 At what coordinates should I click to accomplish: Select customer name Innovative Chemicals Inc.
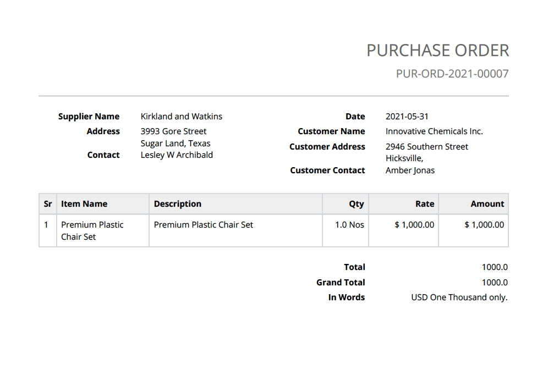click(x=434, y=131)
